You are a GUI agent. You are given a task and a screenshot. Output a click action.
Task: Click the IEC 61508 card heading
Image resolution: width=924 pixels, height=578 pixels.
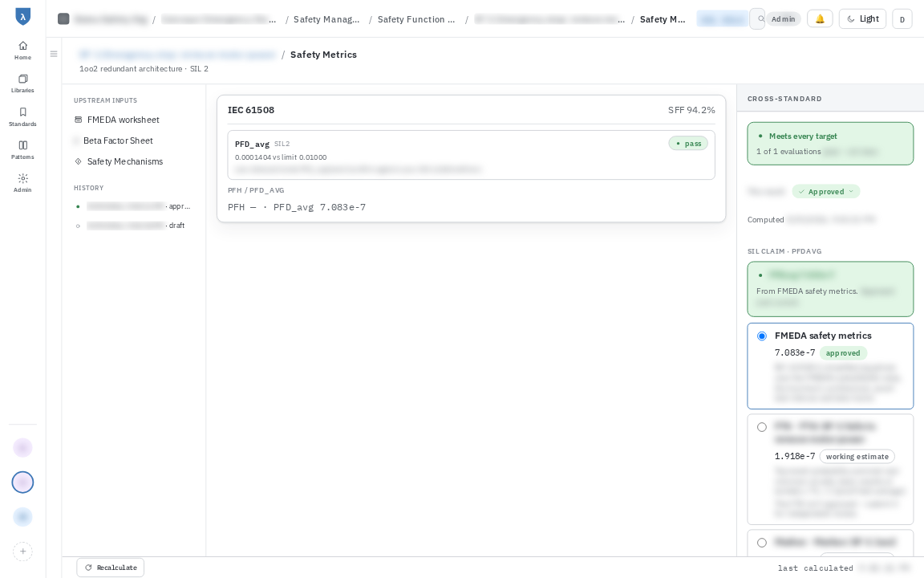click(251, 110)
